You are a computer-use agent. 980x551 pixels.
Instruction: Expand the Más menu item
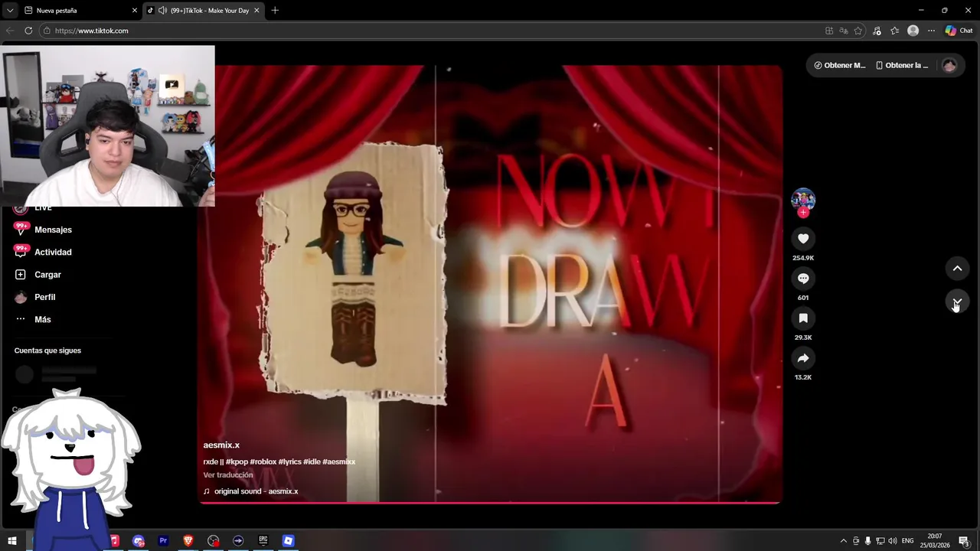pos(43,319)
